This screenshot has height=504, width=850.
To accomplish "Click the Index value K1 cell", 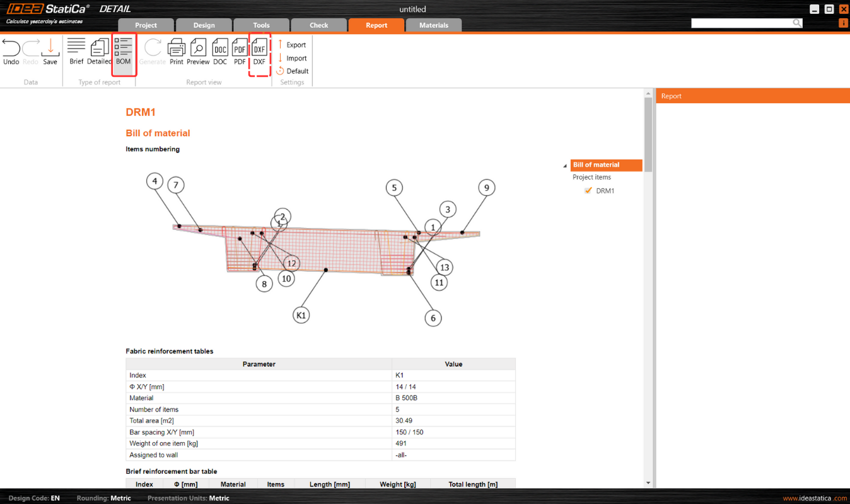I will (453, 375).
